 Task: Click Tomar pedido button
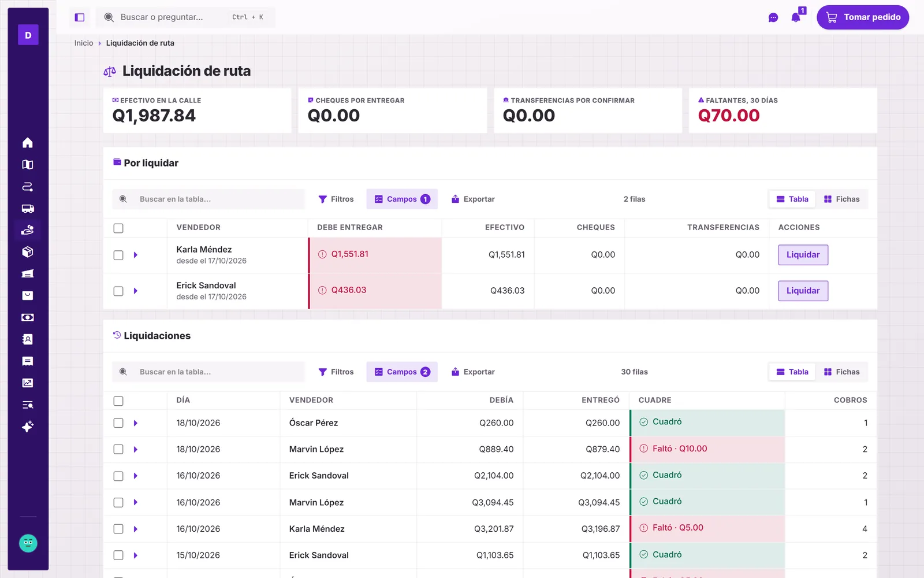coord(863,17)
